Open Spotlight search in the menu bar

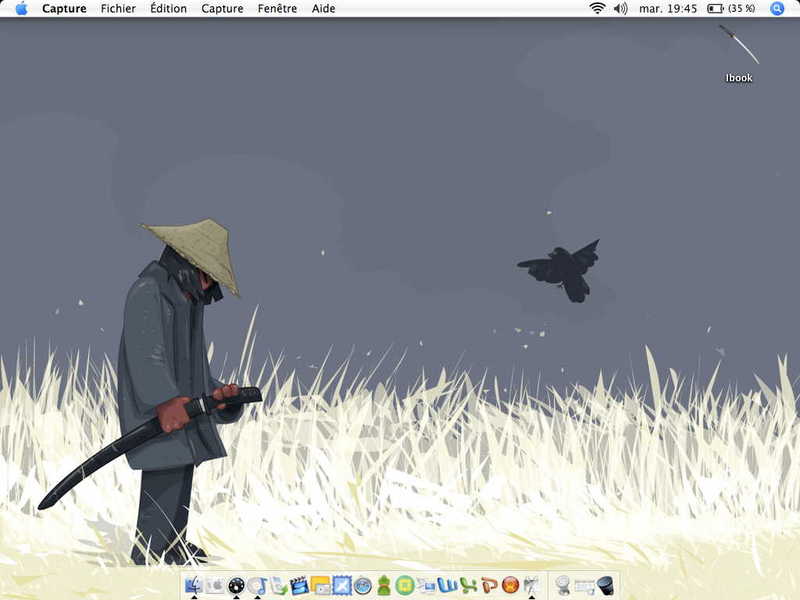tap(777, 9)
